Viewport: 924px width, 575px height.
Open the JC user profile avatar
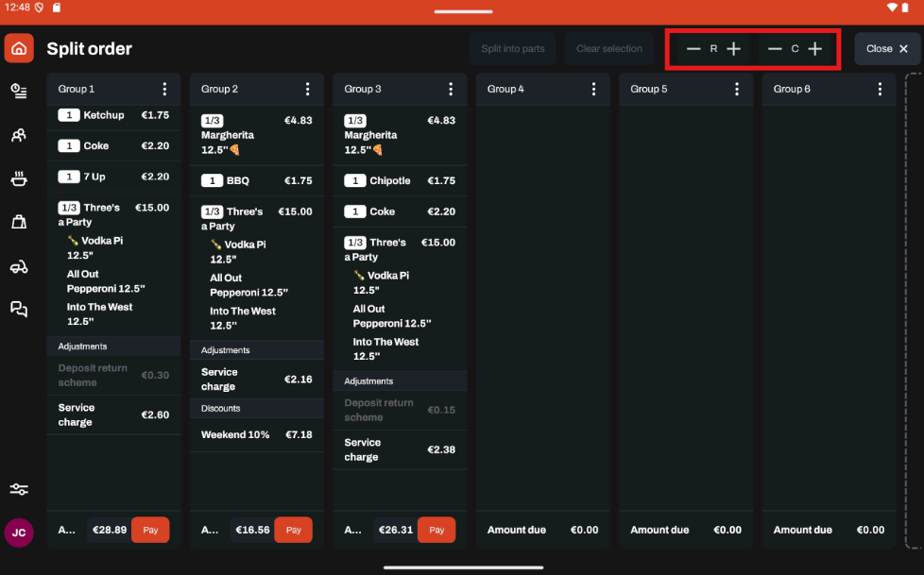19,533
